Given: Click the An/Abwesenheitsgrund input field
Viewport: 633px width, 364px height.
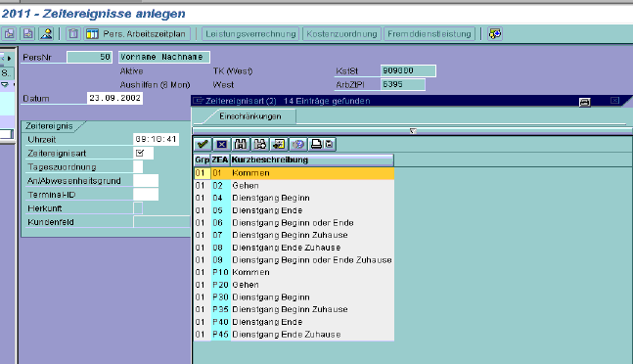Looking at the screenshot, I should [146, 180].
